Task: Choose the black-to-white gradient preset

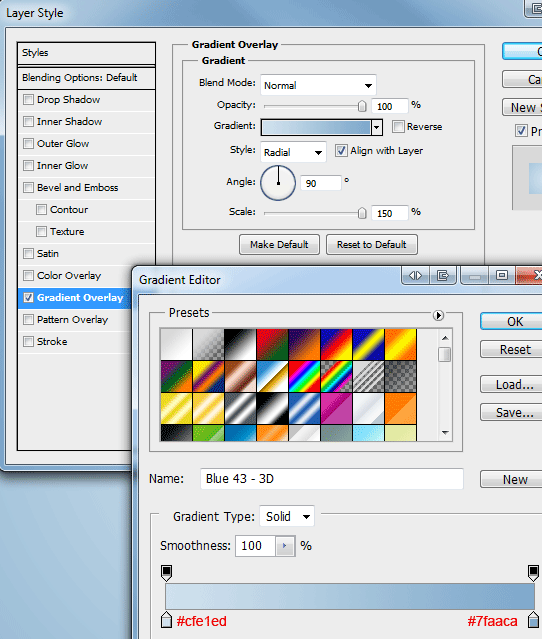Action: 240,344
